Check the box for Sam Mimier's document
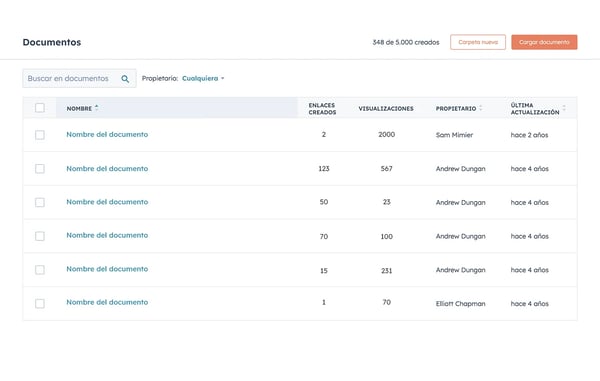The height and width of the screenshot is (381, 600). pos(40,135)
